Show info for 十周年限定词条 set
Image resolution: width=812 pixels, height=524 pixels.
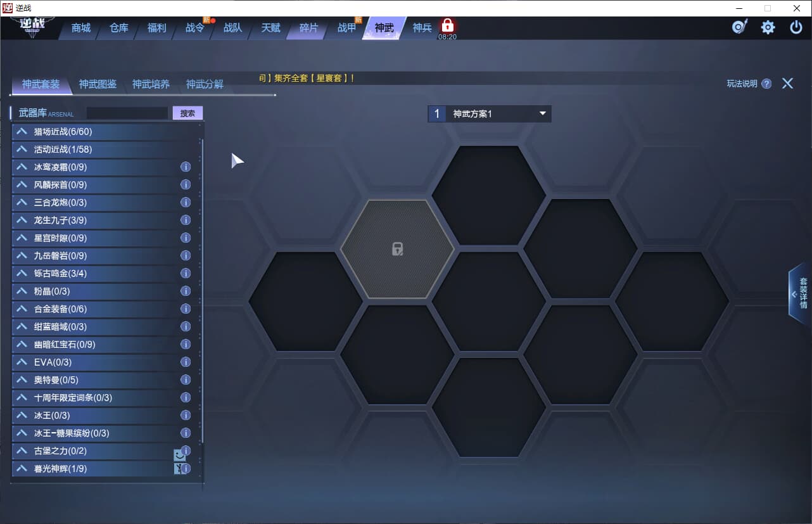pyautogui.click(x=186, y=398)
